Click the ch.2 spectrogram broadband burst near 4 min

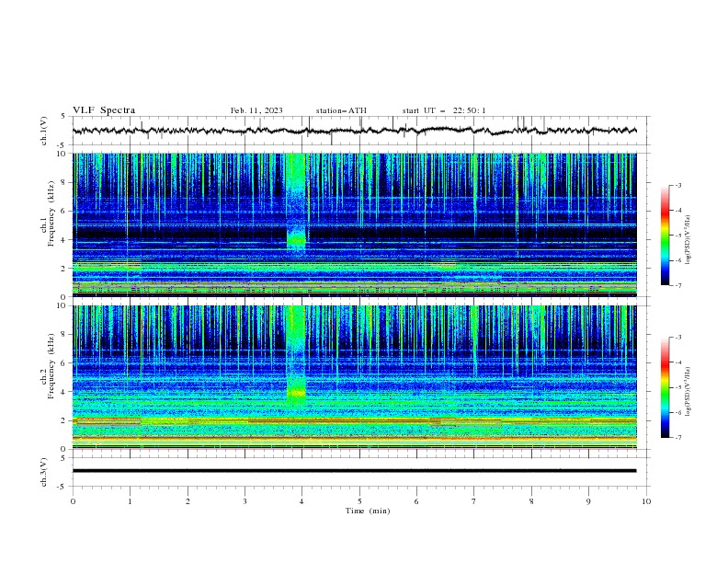(x=296, y=354)
